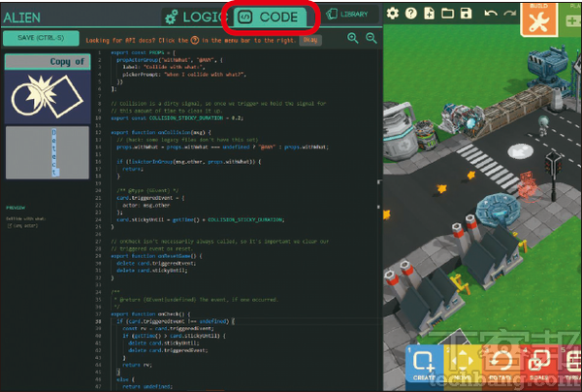Create a new project file

pyautogui.click(x=430, y=13)
